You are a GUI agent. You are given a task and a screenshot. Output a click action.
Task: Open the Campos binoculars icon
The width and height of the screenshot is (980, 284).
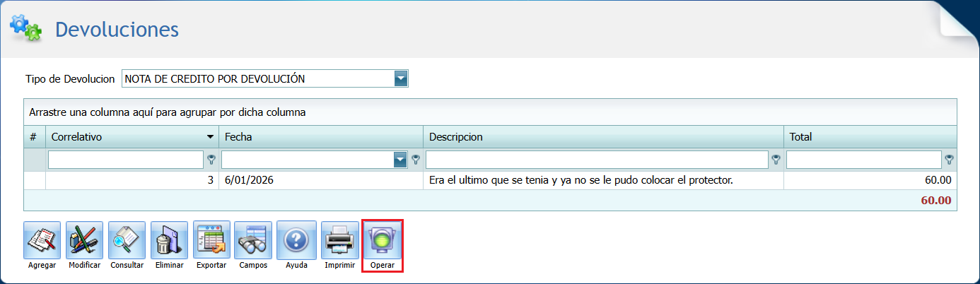coord(253,241)
